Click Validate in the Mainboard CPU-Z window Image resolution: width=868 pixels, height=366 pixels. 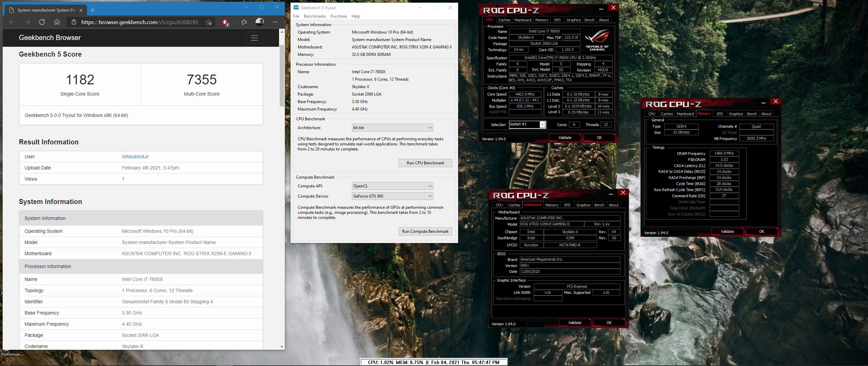575,323
